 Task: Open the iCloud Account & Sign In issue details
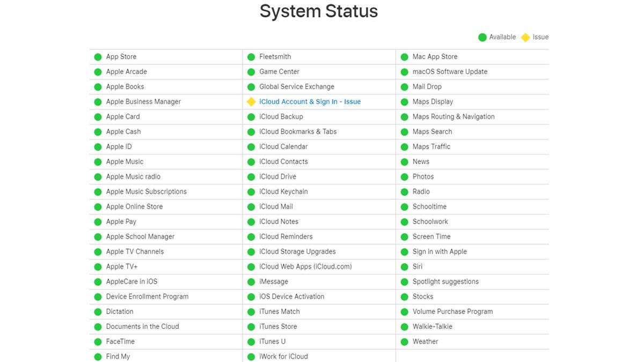tap(310, 101)
